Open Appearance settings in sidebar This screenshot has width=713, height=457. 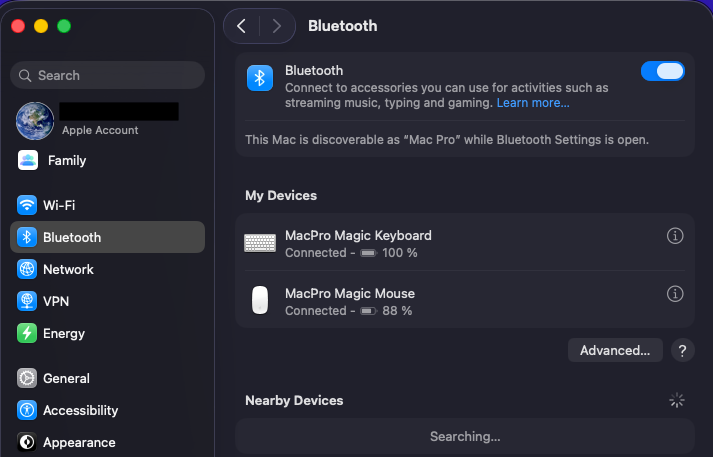107,442
